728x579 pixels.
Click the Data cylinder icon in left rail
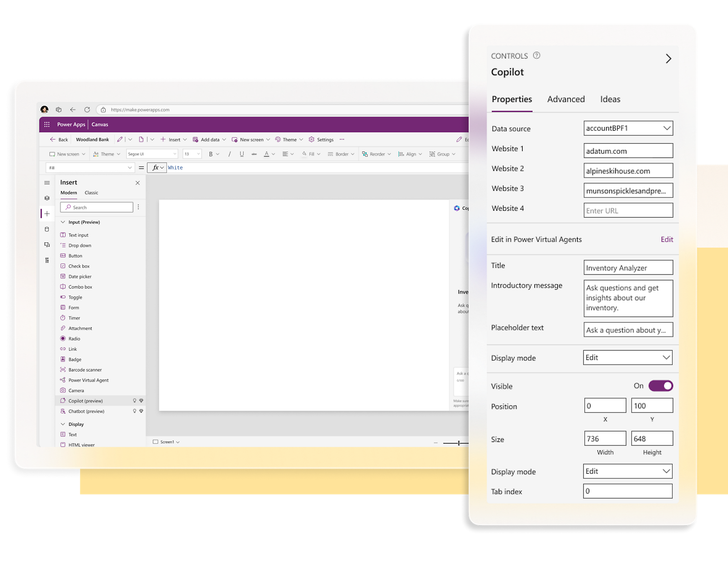[47, 229]
